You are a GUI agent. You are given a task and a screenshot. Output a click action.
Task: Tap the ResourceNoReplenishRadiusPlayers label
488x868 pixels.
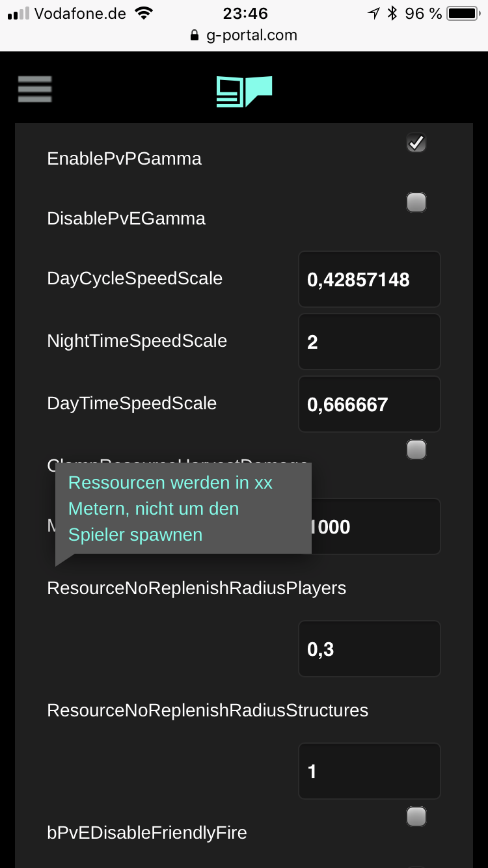[197, 588]
